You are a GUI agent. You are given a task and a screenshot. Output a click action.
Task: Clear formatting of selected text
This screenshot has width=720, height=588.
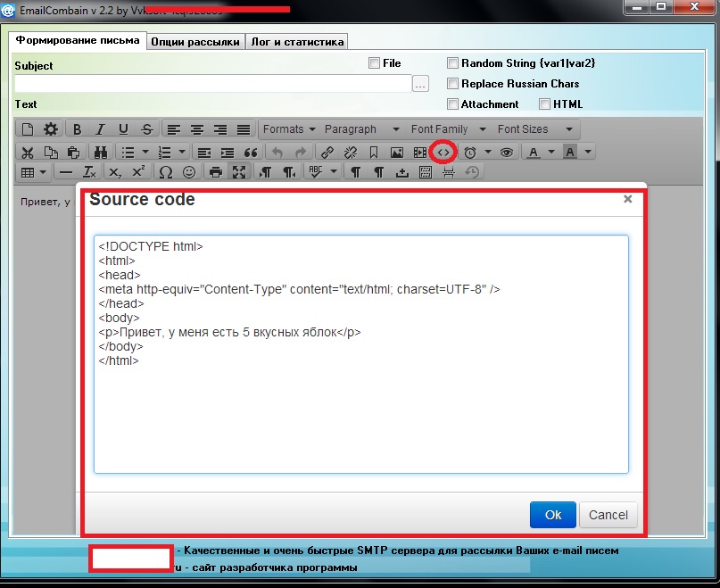pyautogui.click(x=89, y=172)
